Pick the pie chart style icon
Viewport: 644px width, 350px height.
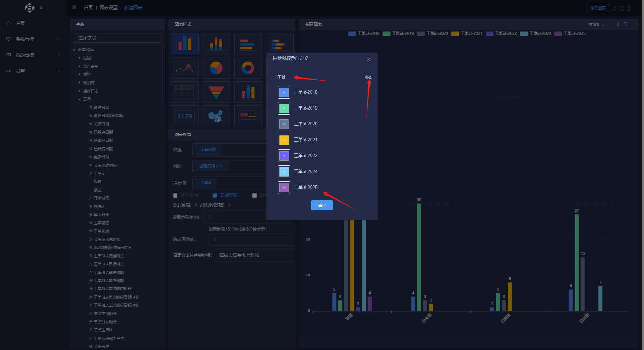[216, 68]
